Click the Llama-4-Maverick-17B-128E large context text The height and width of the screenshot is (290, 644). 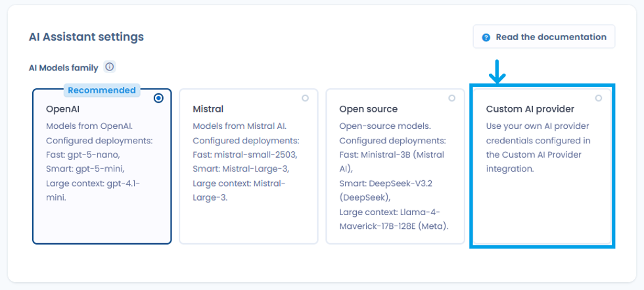point(394,219)
